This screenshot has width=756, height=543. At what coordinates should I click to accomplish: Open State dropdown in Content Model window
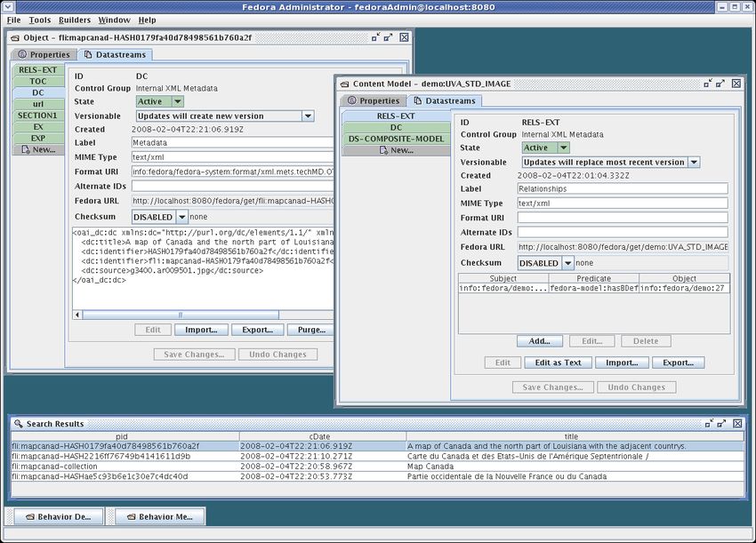tap(564, 148)
